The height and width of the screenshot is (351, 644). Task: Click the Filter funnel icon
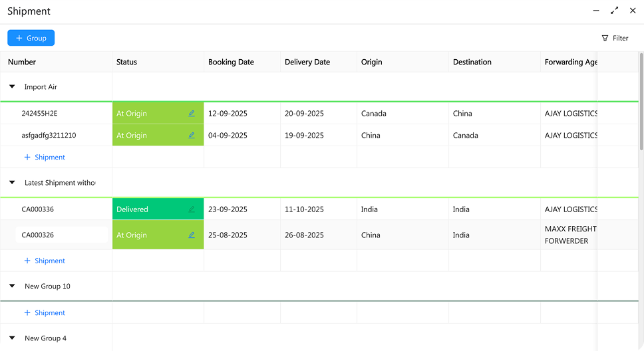605,39
